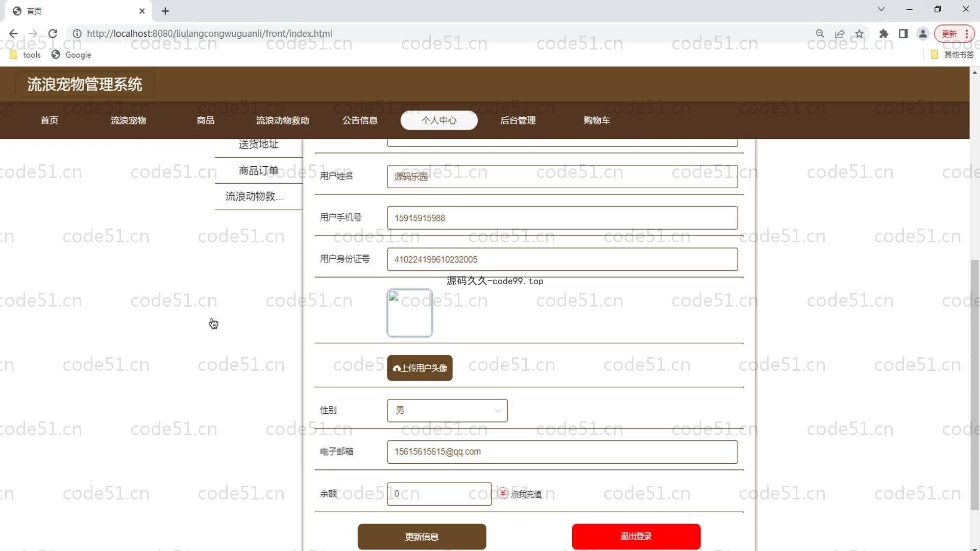The height and width of the screenshot is (551, 980).
Task: Click the 电子邮箱 input field
Action: coord(562,452)
